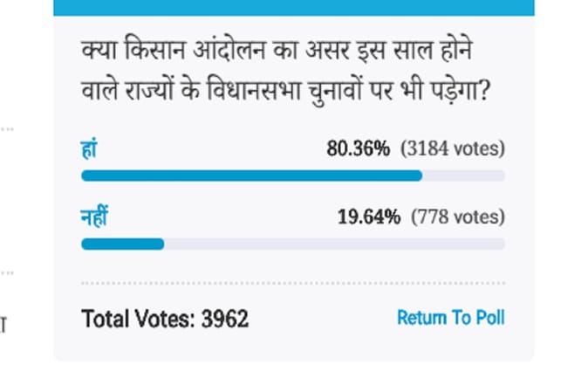
Task: Click the 80.36% percentage value
Action: (x=359, y=148)
